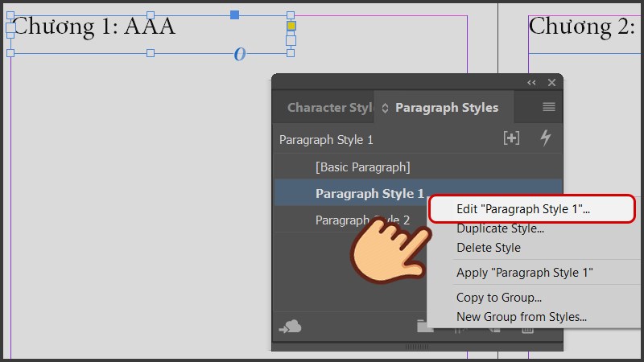The width and height of the screenshot is (644, 362).
Task: Choose Delete Style from context menu
Action: pos(489,248)
